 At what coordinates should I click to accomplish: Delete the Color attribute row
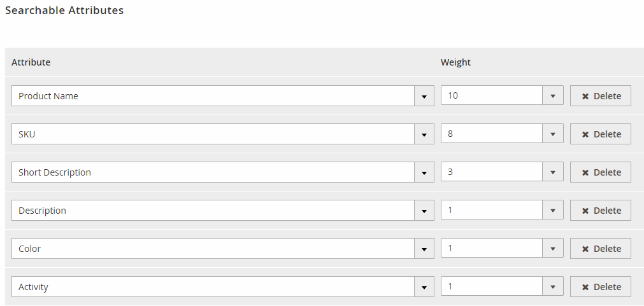coord(600,249)
